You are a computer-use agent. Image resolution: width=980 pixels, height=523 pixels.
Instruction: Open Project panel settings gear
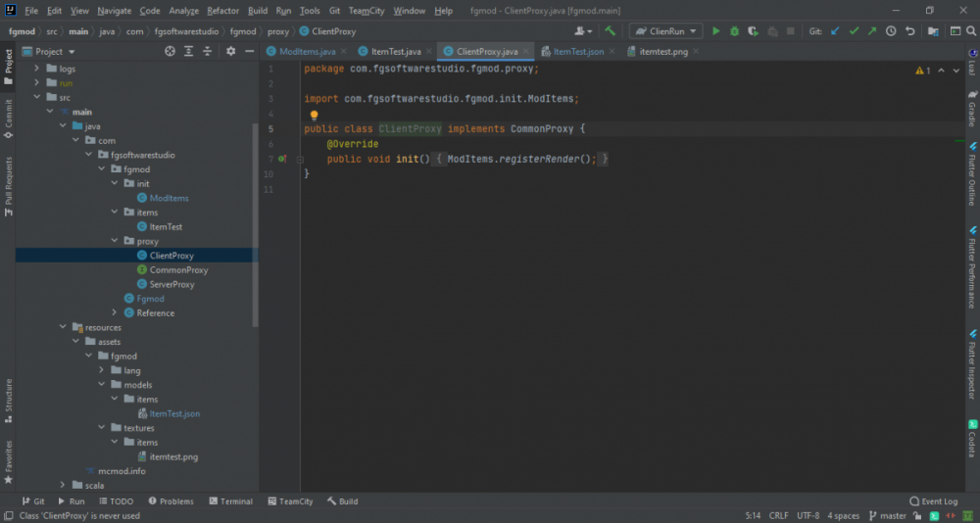(x=230, y=51)
